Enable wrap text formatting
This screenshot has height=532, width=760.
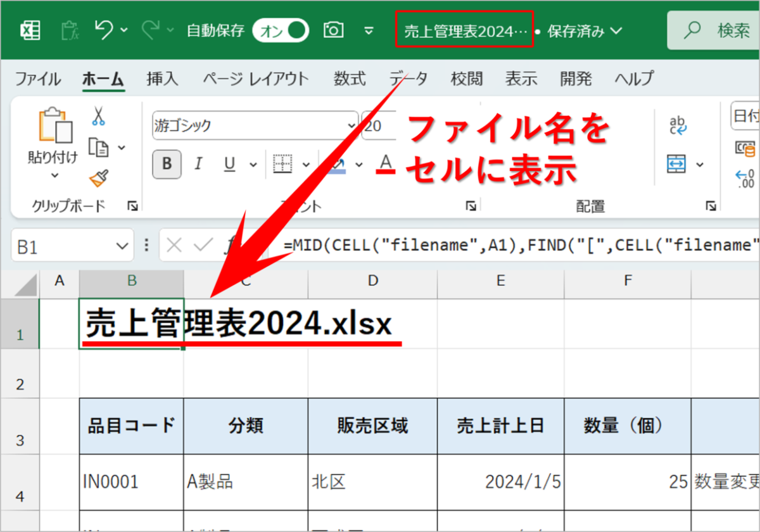point(678,123)
